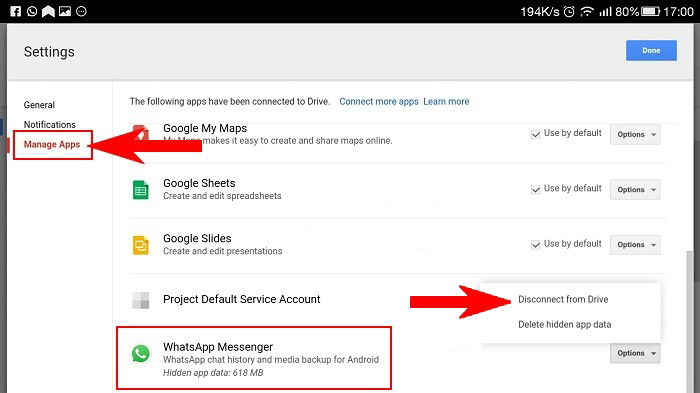The height and width of the screenshot is (393, 700).
Task: Click the WhatsApp Messenger title
Action: click(x=218, y=347)
